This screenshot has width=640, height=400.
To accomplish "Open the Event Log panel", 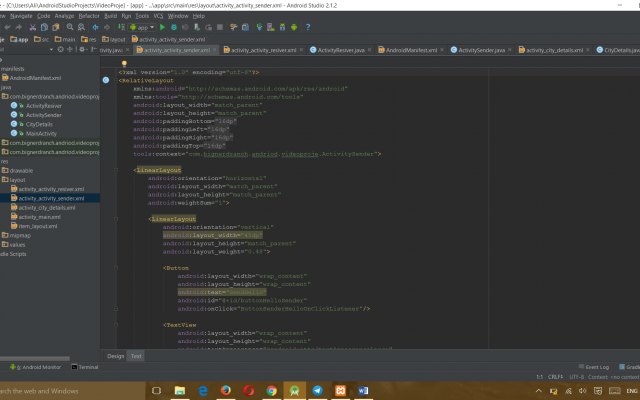I will pos(594,367).
